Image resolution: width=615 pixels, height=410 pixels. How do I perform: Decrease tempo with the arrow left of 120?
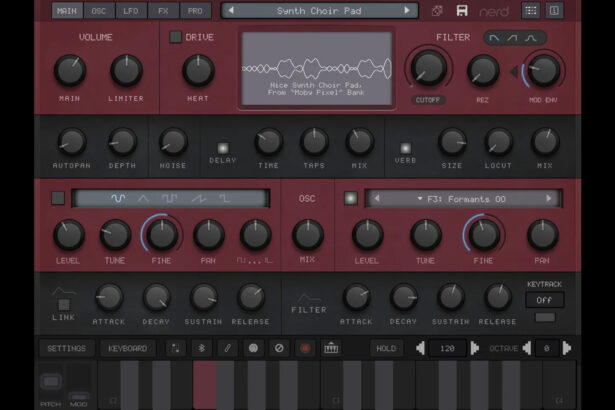[420, 348]
